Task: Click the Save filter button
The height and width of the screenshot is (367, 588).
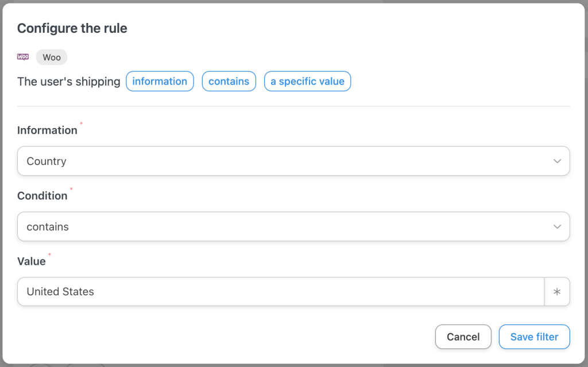Action: coord(534,337)
